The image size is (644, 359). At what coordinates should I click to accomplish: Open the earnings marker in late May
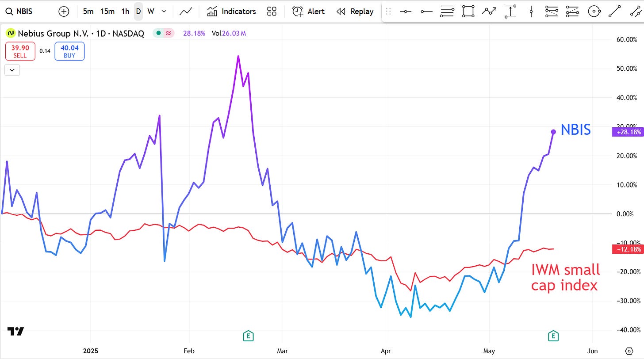pos(553,336)
